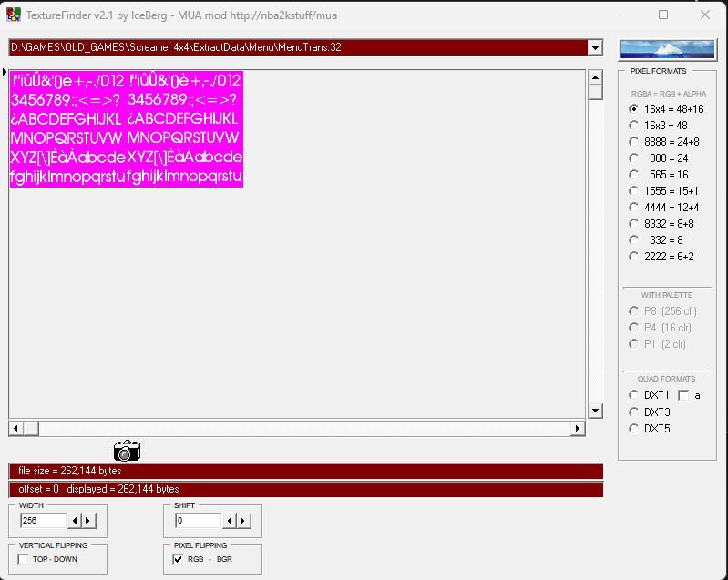Click the file path text field
The width and height of the screenshot is (728, 580).
pyautogui.click(x=298, y=47)
